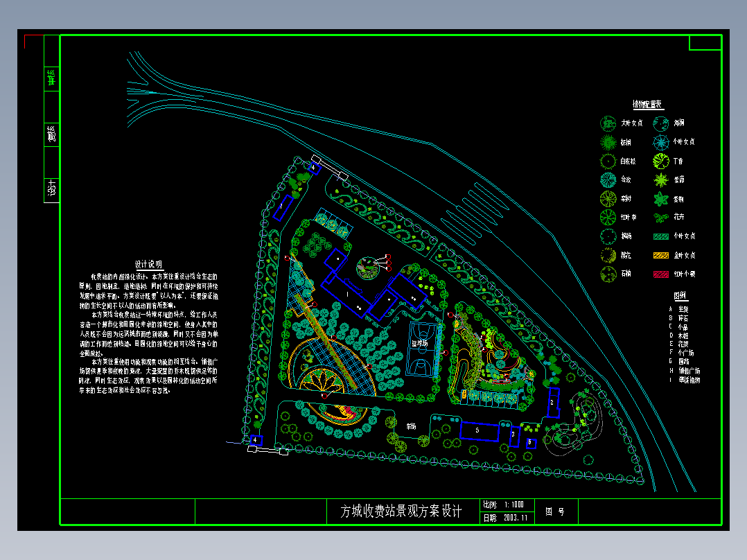The image size is (747, 560).
Task: Click the basketball court on the site plan
Action: pyautogui.click(x=421, y=349)
